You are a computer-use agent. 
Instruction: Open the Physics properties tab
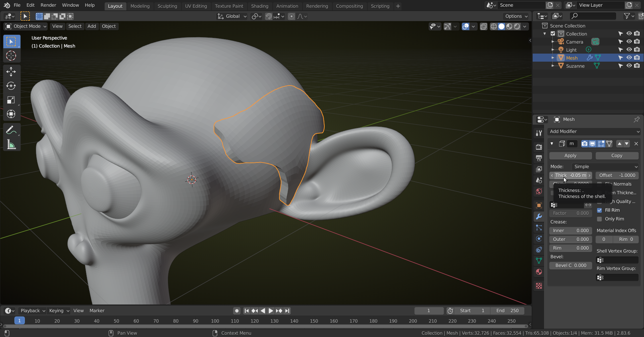point(539,239)
